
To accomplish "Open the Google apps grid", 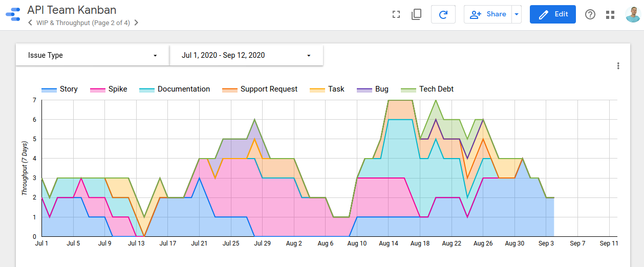I will click(610, 14).
